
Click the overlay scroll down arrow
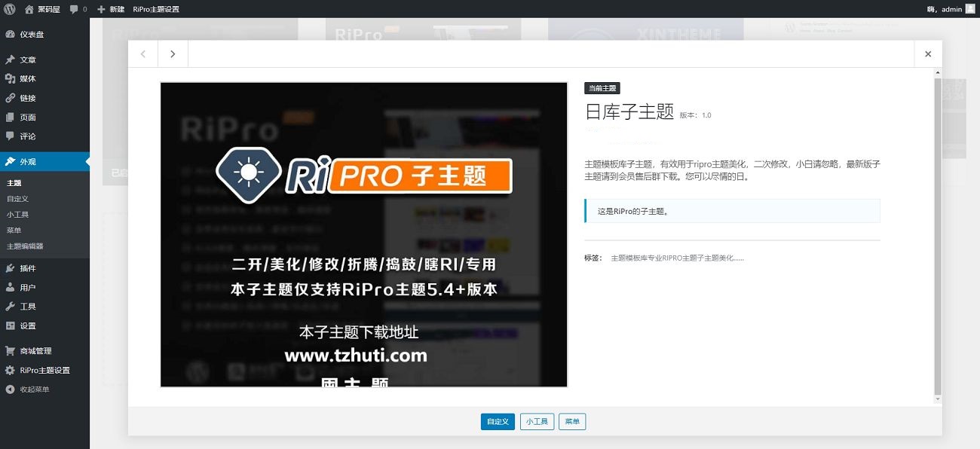tap(938, 399)
